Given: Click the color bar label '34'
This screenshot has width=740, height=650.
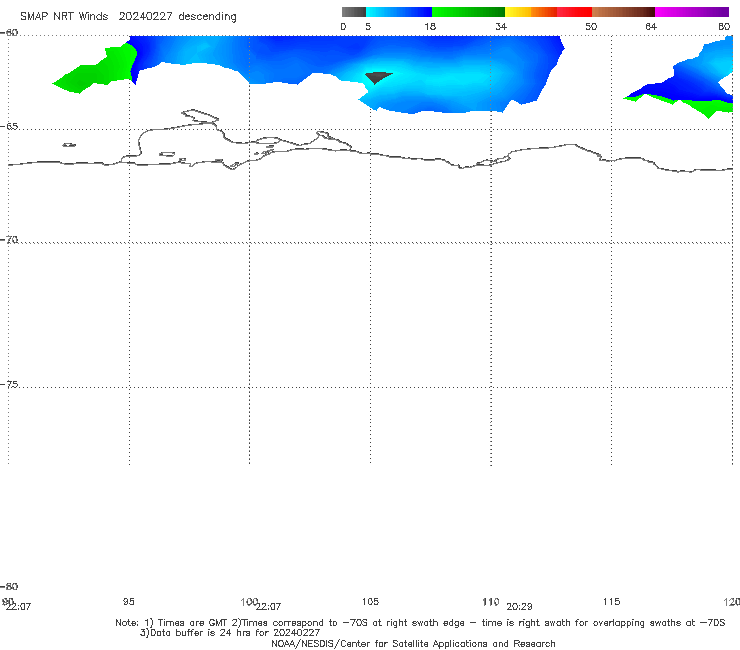Looking at the screenshot, I should tap(501, 26).
